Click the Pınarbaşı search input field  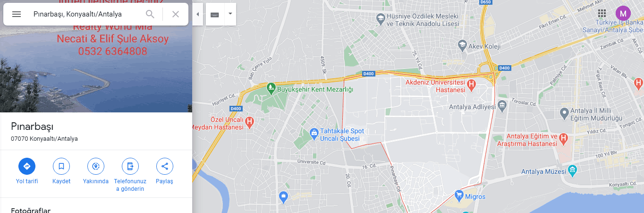86,14
